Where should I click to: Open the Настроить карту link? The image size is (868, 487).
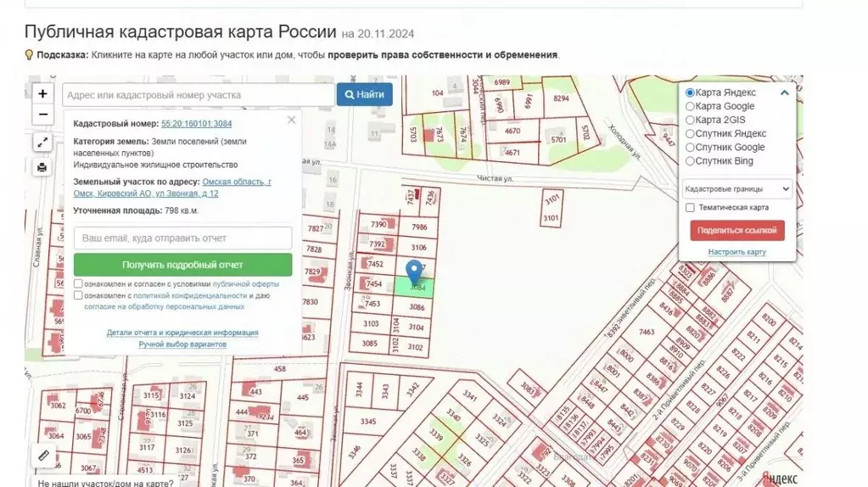[x=736, y=252]
